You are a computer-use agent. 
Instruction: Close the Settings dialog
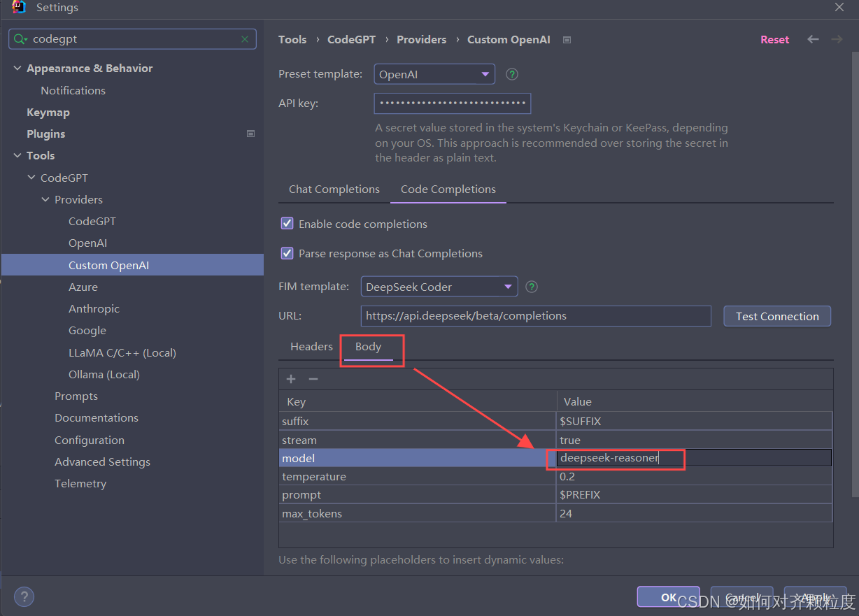839,7
